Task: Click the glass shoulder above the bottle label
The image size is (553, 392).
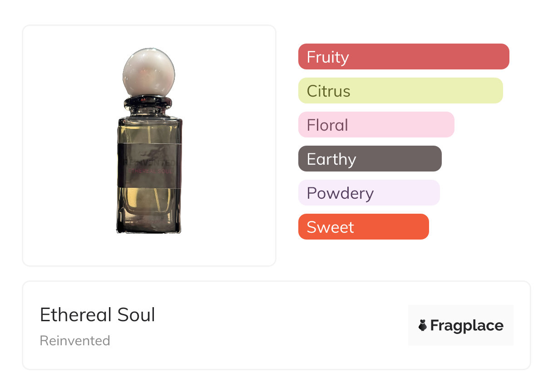Action: click(149, 131)
